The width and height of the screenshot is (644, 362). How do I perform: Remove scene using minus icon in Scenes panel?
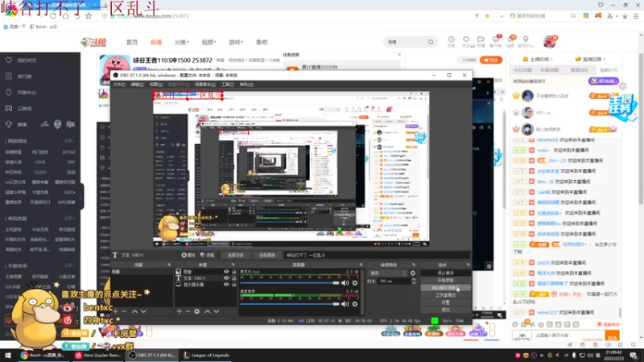click(x=125, y=311)
